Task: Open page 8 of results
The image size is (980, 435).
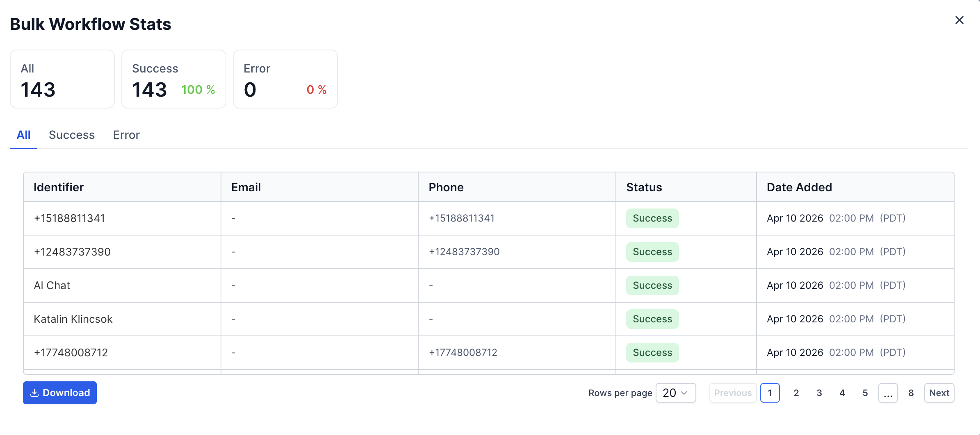Action: (x=911, y=393)
